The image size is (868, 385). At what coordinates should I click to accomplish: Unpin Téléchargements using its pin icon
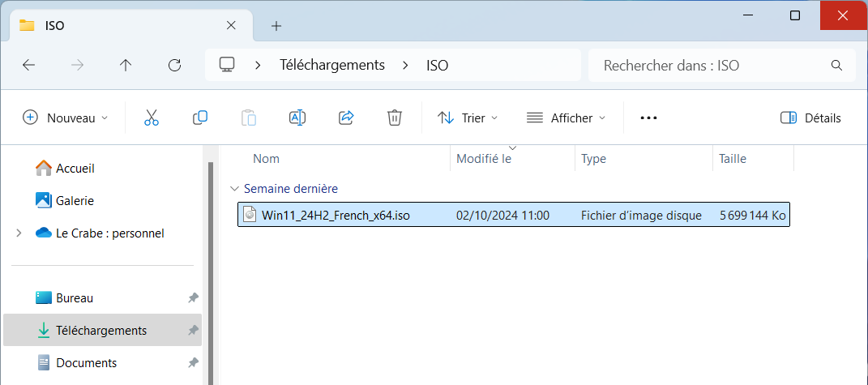(x=193, y=331)
